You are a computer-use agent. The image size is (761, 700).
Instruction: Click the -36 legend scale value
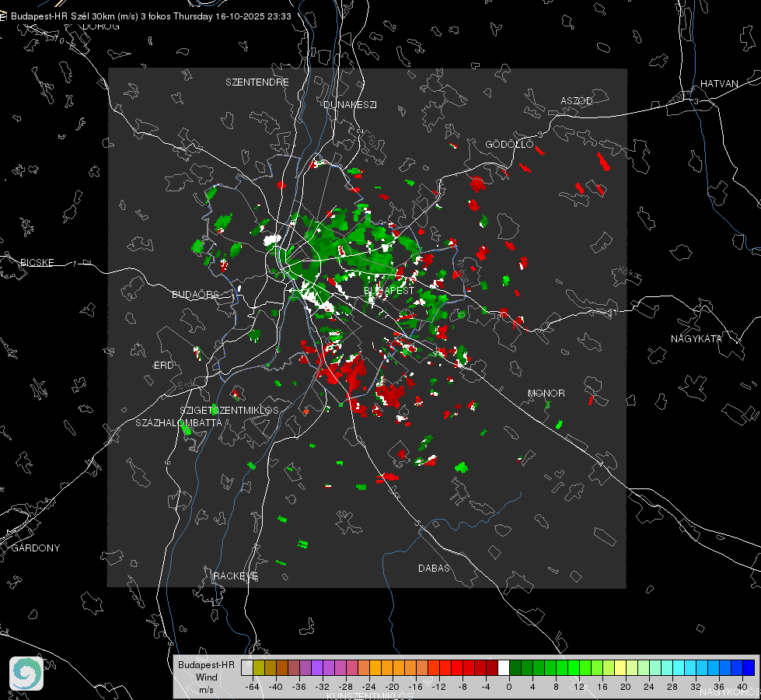pyautogui.click(x=299, y=687)
